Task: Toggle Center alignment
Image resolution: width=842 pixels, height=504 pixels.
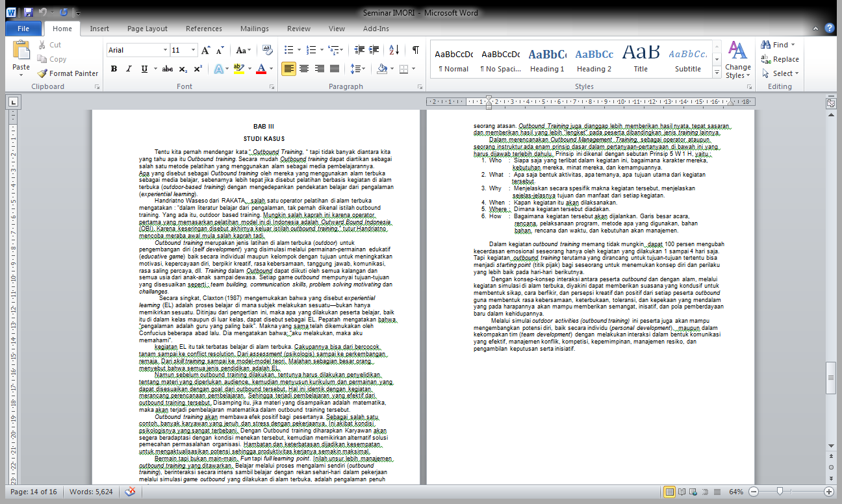Action: 305,69
